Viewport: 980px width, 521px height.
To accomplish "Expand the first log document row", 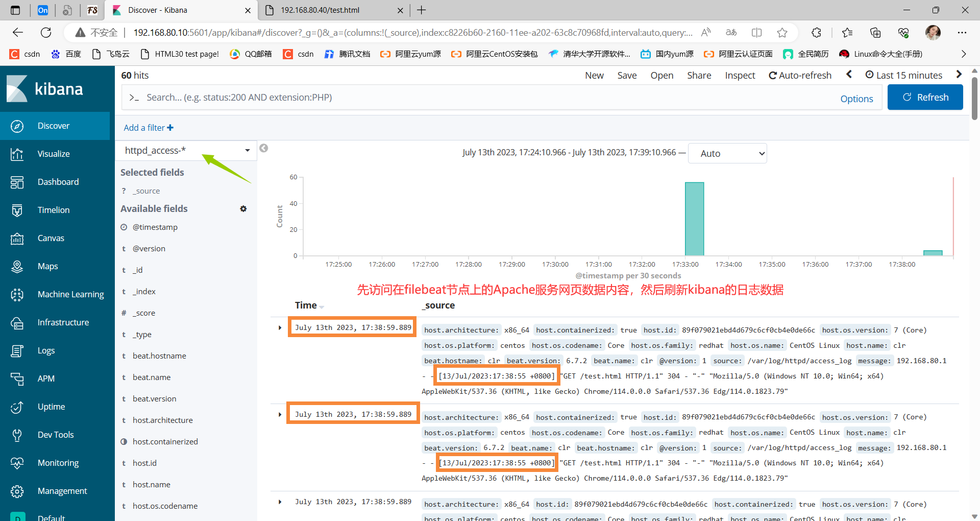I will point(280,328).
